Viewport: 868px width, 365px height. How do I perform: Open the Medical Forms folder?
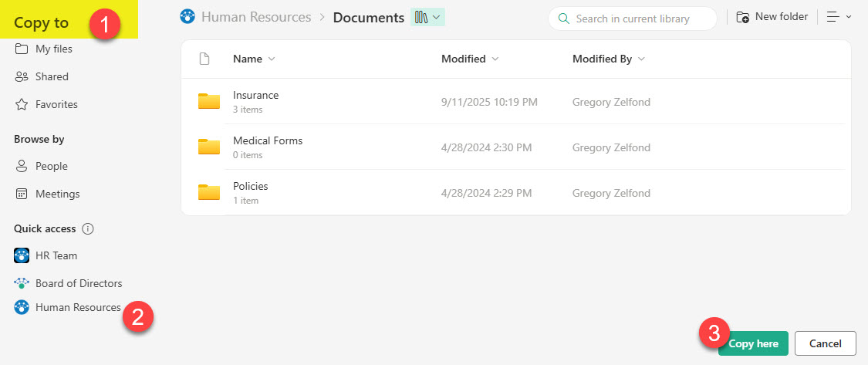click(268, 140)
